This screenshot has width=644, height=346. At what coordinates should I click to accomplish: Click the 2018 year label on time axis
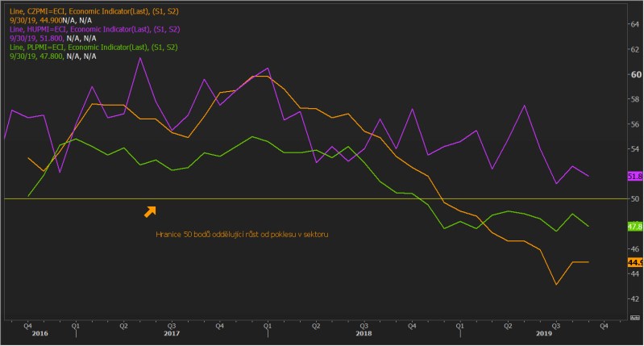click(x=364, y=332)
